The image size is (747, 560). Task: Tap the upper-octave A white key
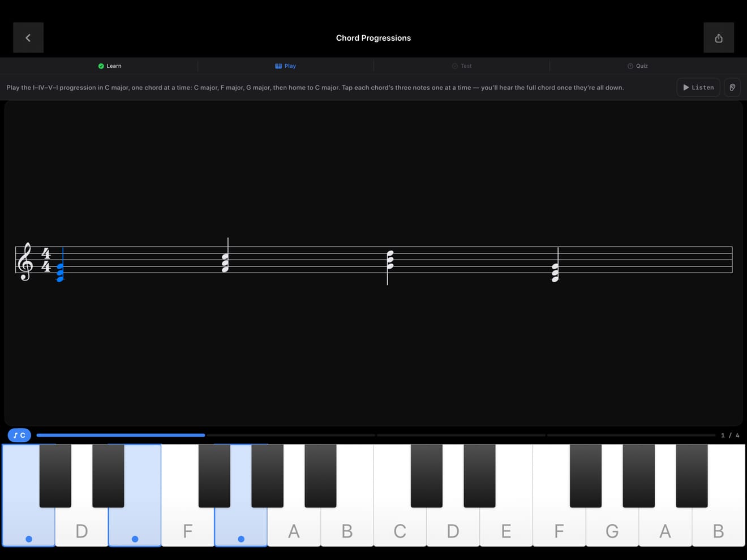click(665, 526)
